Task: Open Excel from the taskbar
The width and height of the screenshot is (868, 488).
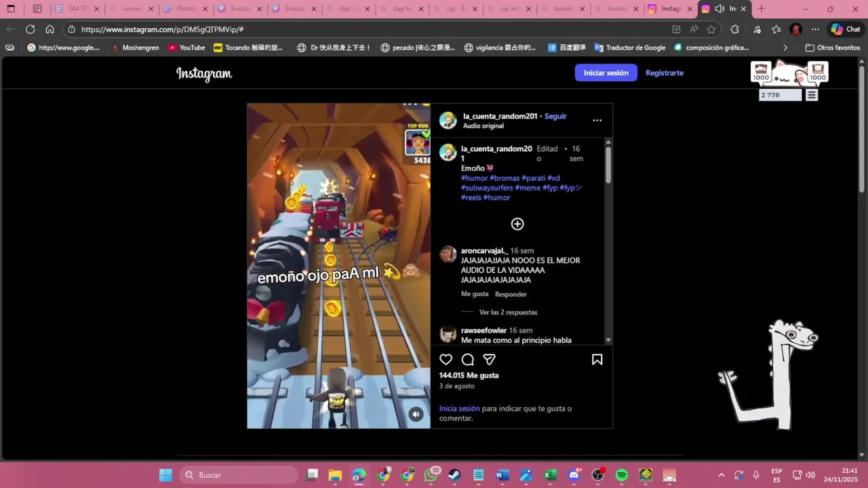Action: (550, 475)
